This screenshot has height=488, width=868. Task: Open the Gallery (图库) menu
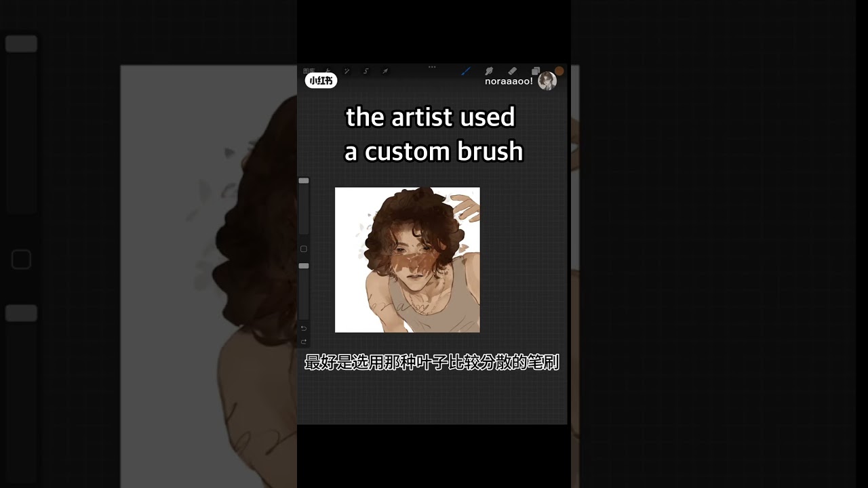tap(309, 70)
